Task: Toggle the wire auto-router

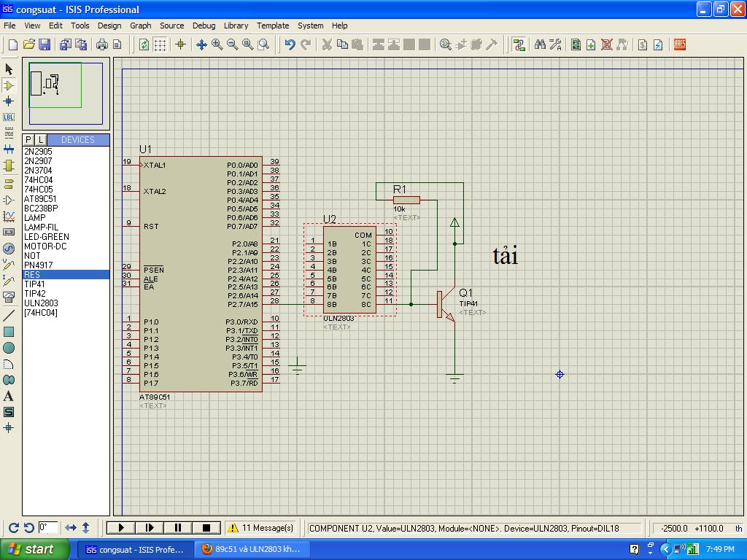Action: click(519, 44)
